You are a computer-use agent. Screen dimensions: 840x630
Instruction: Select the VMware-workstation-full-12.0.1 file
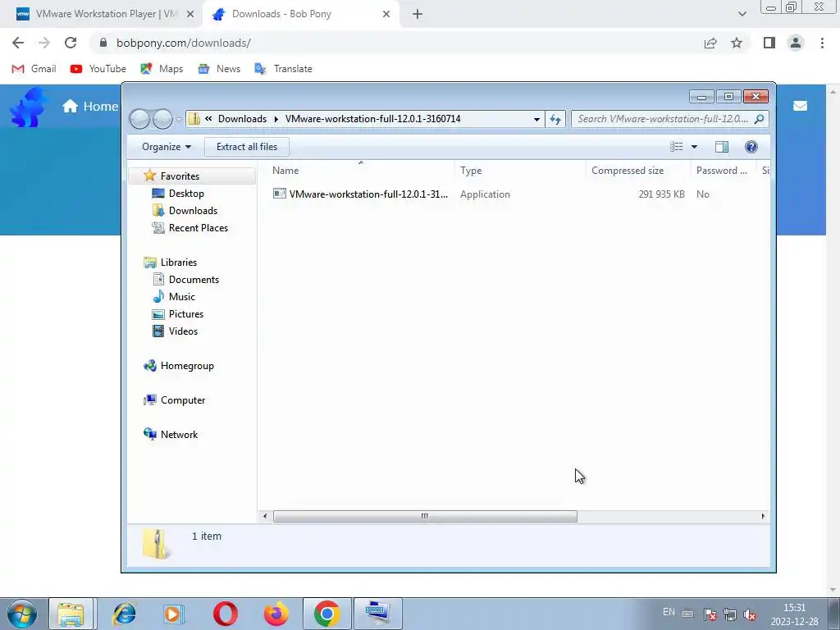360,194
